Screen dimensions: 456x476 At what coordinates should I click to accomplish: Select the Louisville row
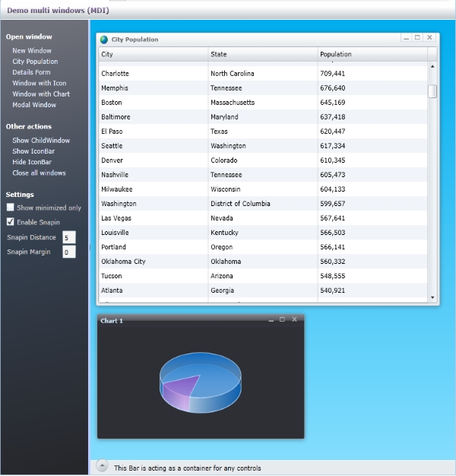(x=263, y=233)
